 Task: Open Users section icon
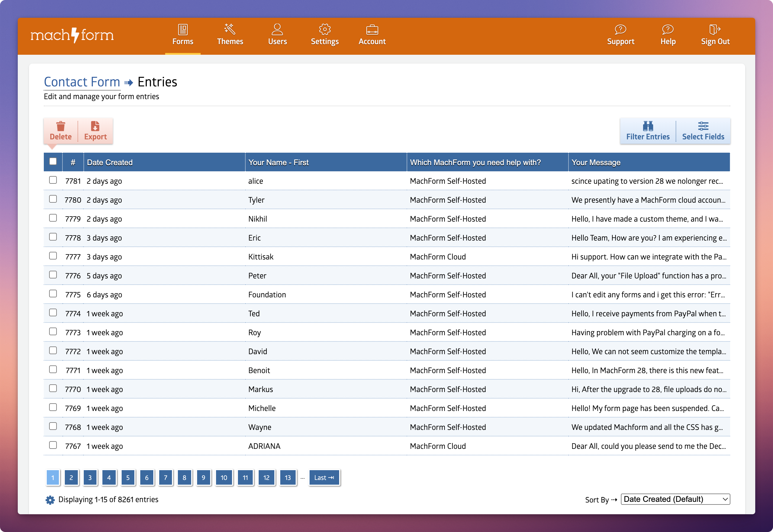click(277, 30)
